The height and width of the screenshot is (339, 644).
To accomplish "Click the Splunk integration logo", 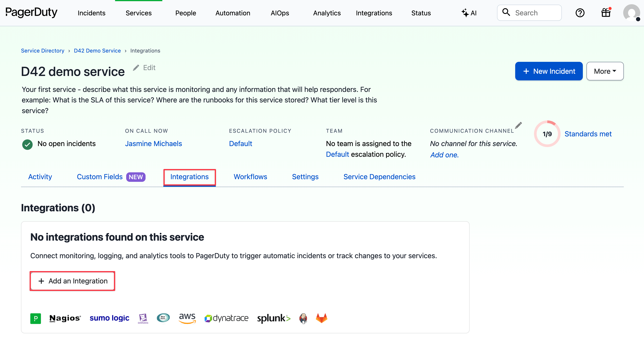I will point(274,318).
